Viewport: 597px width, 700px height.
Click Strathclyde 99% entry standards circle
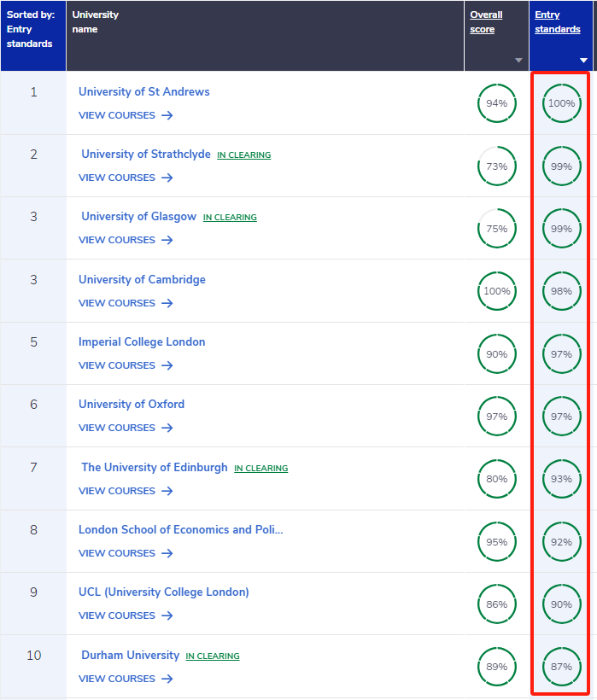click(x=562, y=166)
